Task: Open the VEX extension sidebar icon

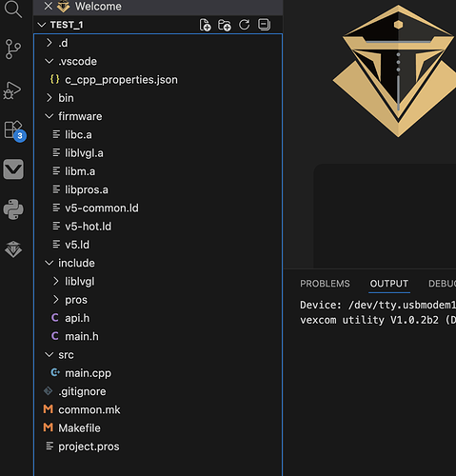Action: coord(13,169)
